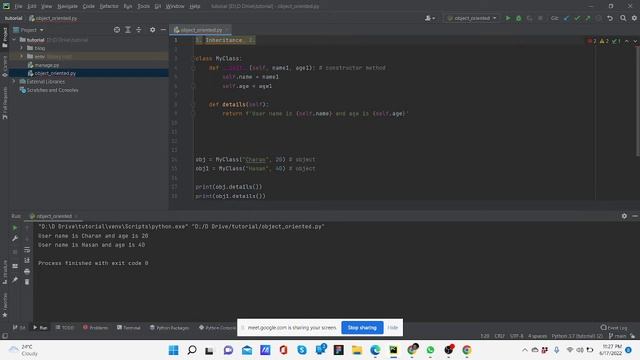Open Search Everywhere magnifier icon

[623, 18]
